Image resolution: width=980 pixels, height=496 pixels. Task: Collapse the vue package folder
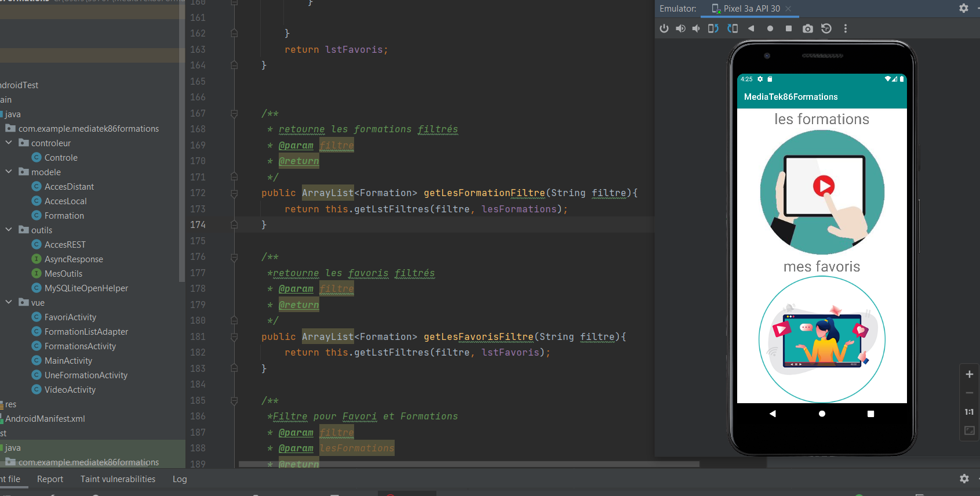click(9, 302)
